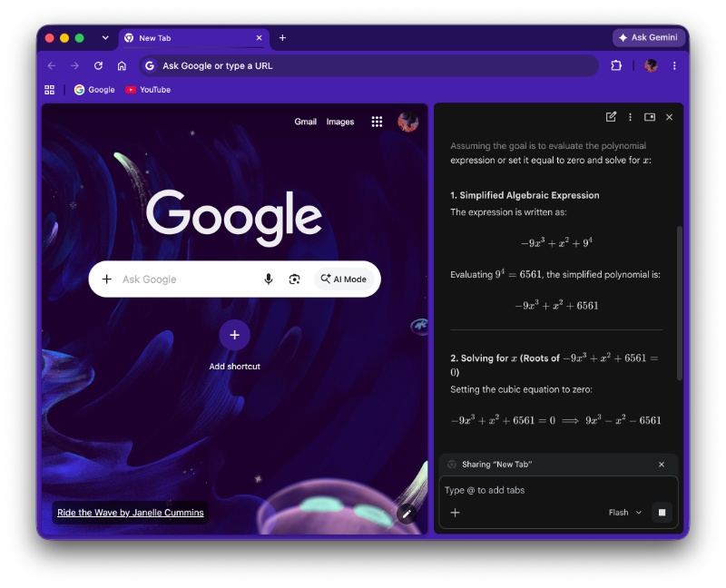Open the Google account avatar on page
This screenshot has width=726, height=588.
407,122
